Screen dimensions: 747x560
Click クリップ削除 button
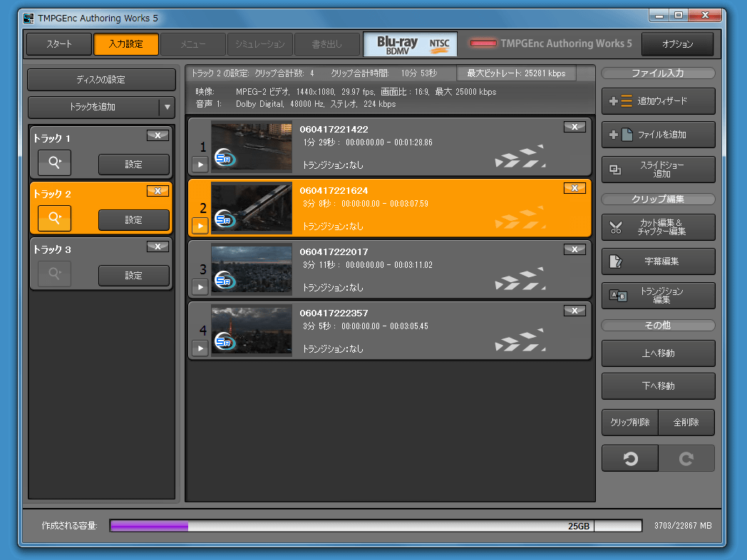tap(630, 422)
